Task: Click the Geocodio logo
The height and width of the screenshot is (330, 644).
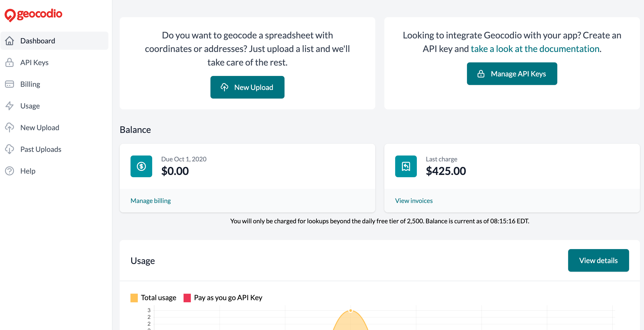Action: pyautogui.click(x=33, y=14)
